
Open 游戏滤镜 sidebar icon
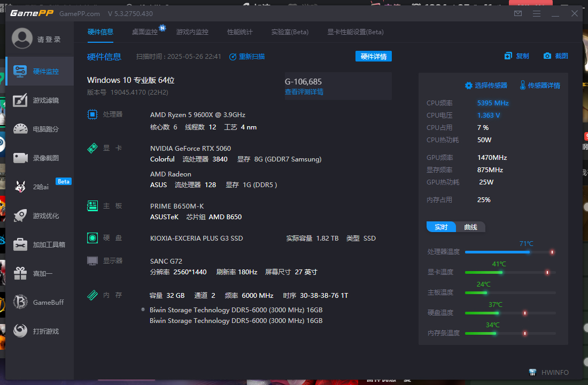20,101
